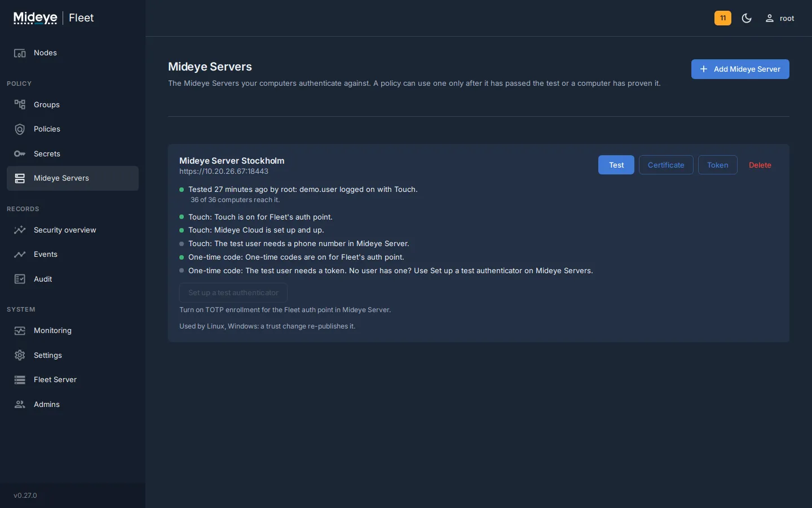Open the Secrets key icon

click(20, 154)
